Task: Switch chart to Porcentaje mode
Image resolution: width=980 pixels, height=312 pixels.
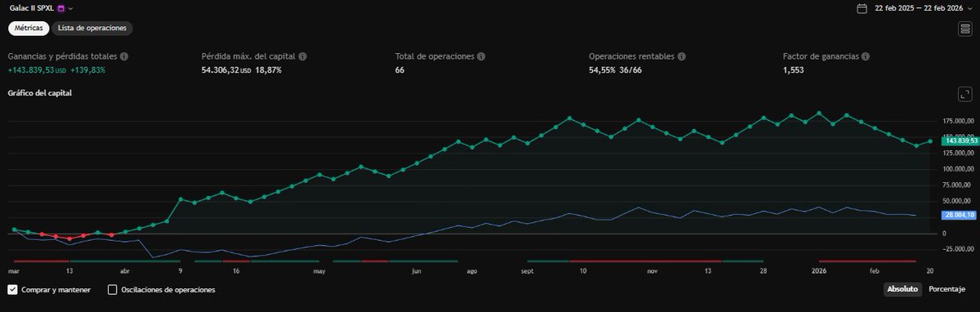Action: point(947,289)
